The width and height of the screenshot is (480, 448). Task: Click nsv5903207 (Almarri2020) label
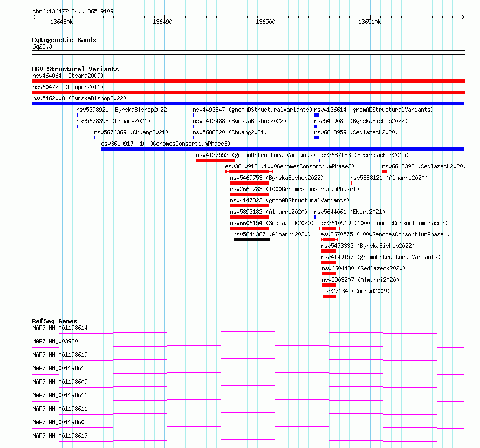[x=360, y=280]
